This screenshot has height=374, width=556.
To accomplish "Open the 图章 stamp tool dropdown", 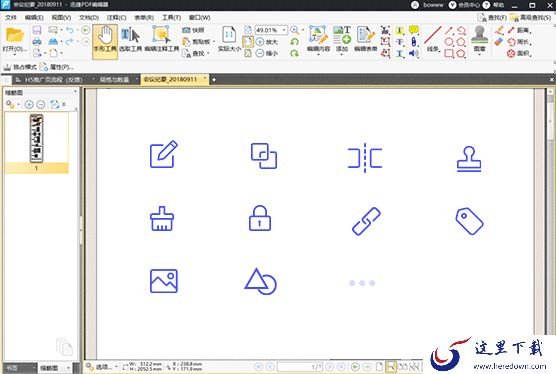I will point(479,40).
